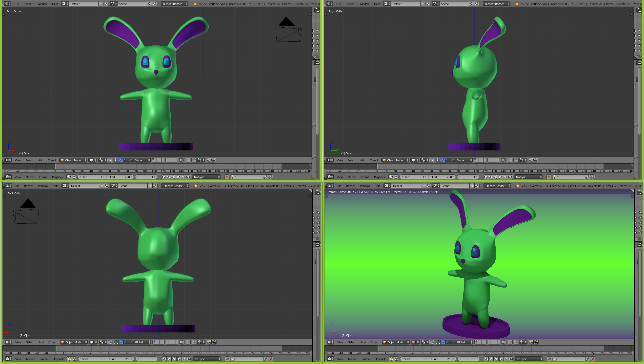The height and width of the screenshot is (364, 644).
Task: Click delete keyframe crossed-key icon, Right Ortho timeline
Action: [x=592, y=177]
